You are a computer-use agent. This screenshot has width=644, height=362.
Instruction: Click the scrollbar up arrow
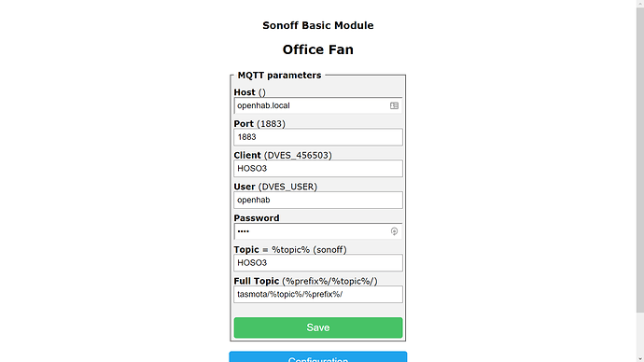pyautogui.click(x=640, y=4)
